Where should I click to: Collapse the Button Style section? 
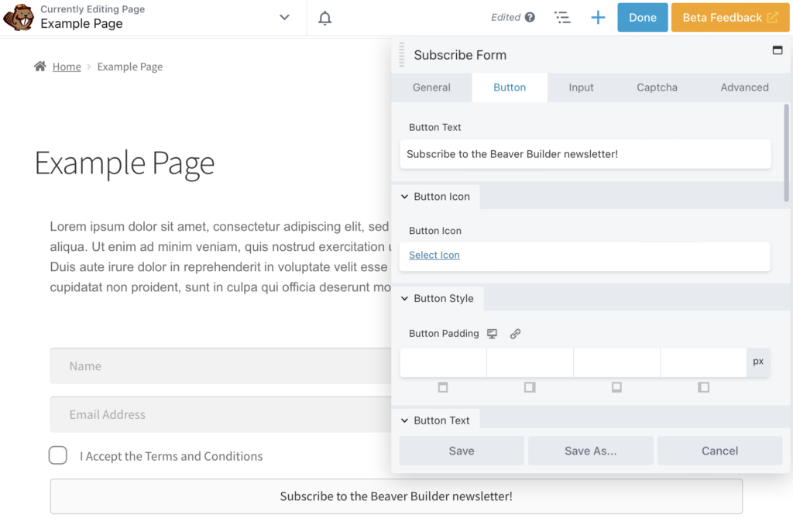pyautogui.click(x=438, y=298)
